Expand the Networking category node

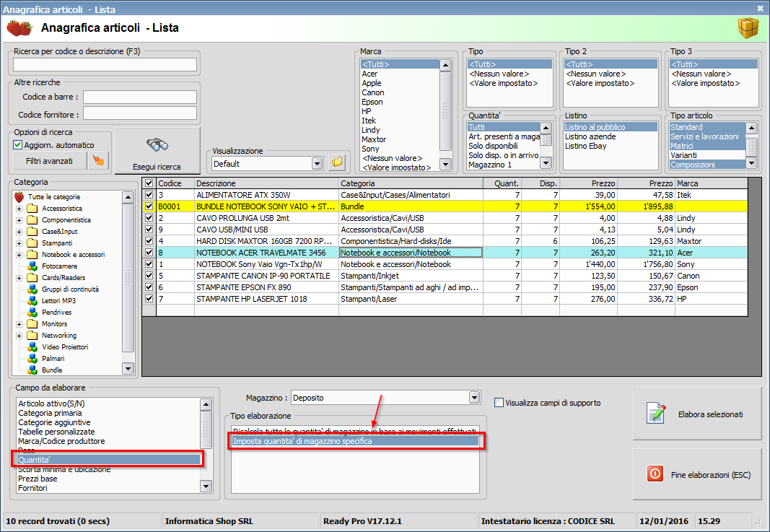[x=19, y=336]
